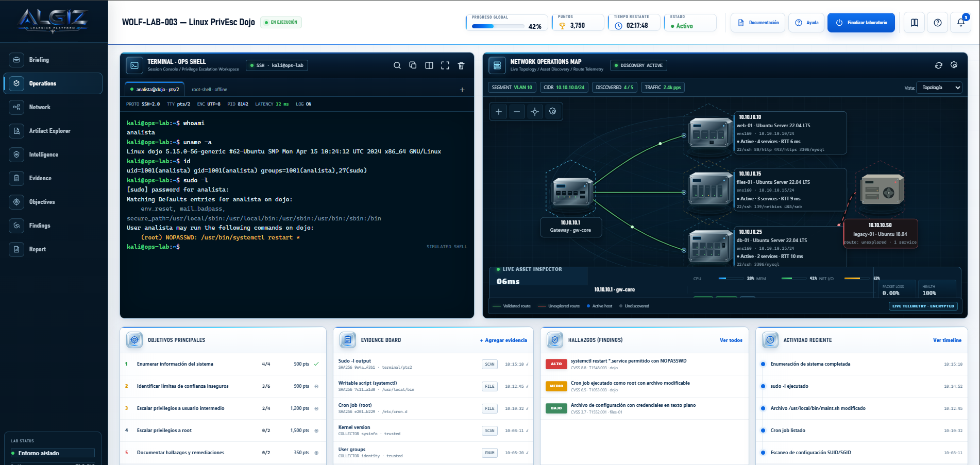Toggle the DISCOVERY ACTIVE status pill
This screenshot has height=465, width=980.
(638, 65)
